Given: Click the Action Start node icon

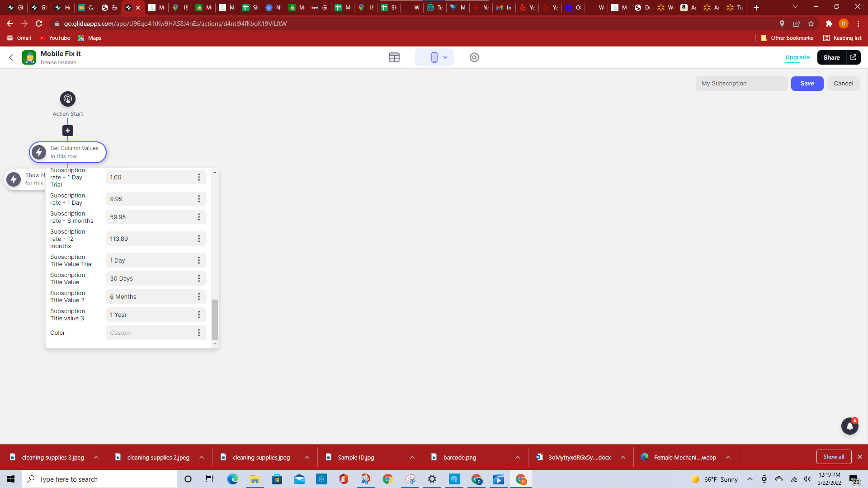Looking at the screenshot, I should click(68, 99).
